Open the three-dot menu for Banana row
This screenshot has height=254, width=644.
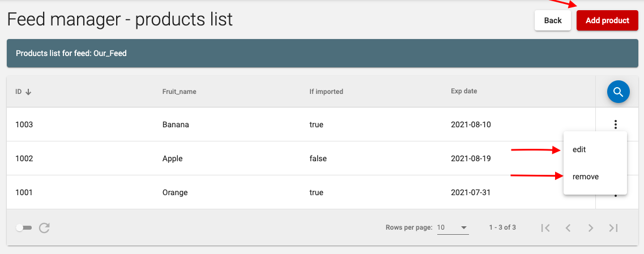click(x=615, y=124)
